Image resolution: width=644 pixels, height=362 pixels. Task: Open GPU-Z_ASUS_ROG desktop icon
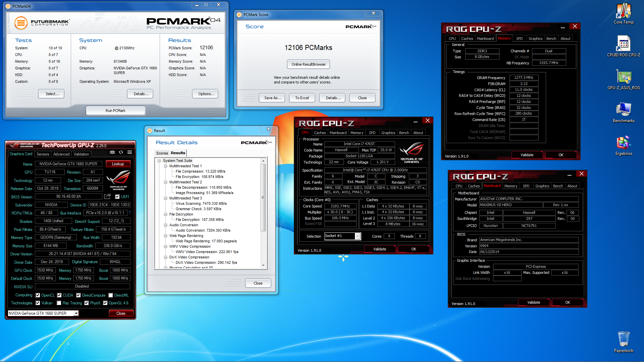click(x=624, y=80)
